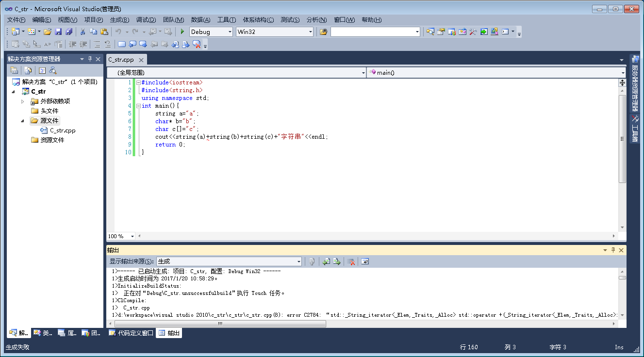Select the Find in Files toolbar icon
This screenshot has width=644, height=357.
[x=430, y=32]
